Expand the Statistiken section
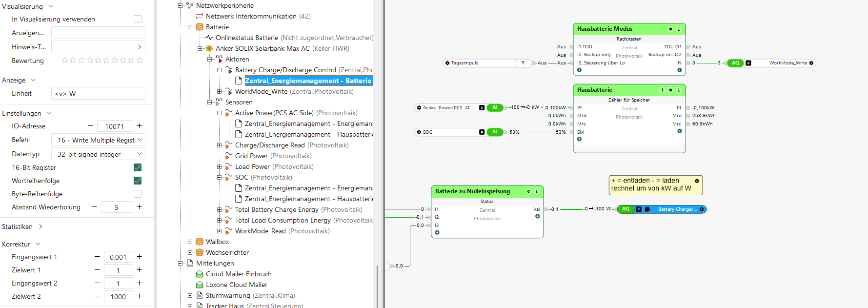868x308 pixels. point(40,226)
